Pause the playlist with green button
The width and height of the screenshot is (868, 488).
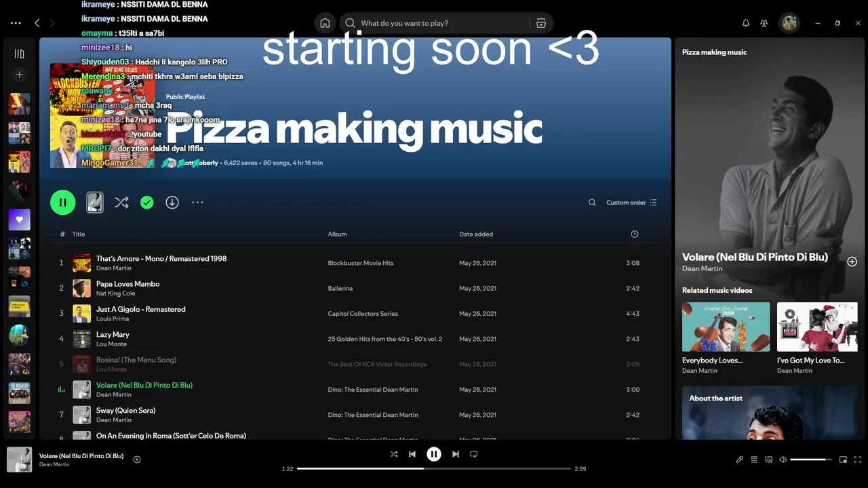point(62,202)
